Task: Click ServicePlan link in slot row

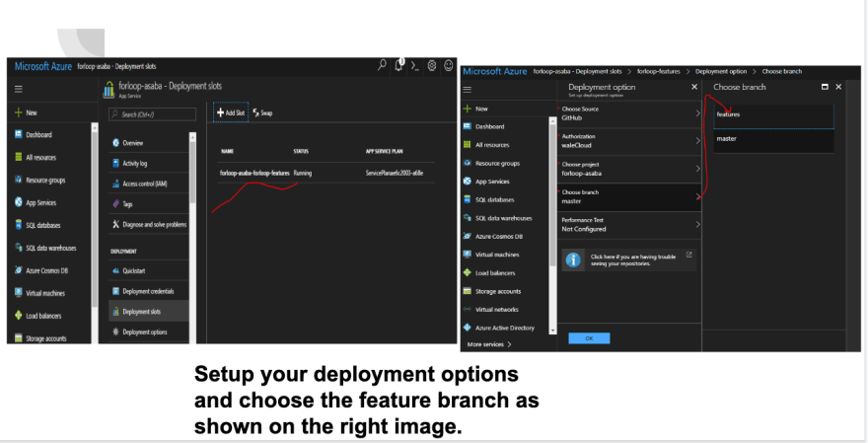Action: 395,173
